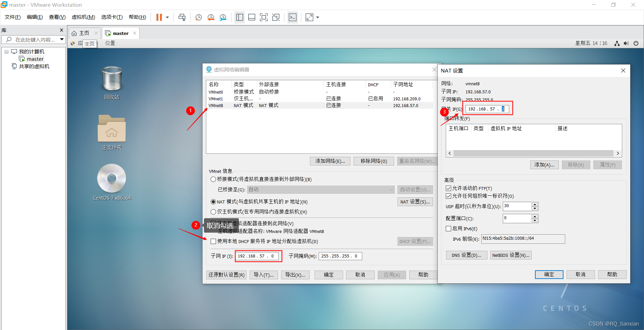Close the master tab with its X
Image resolution: width=644 pixels, height=330 pixels.
click(135, 33)
